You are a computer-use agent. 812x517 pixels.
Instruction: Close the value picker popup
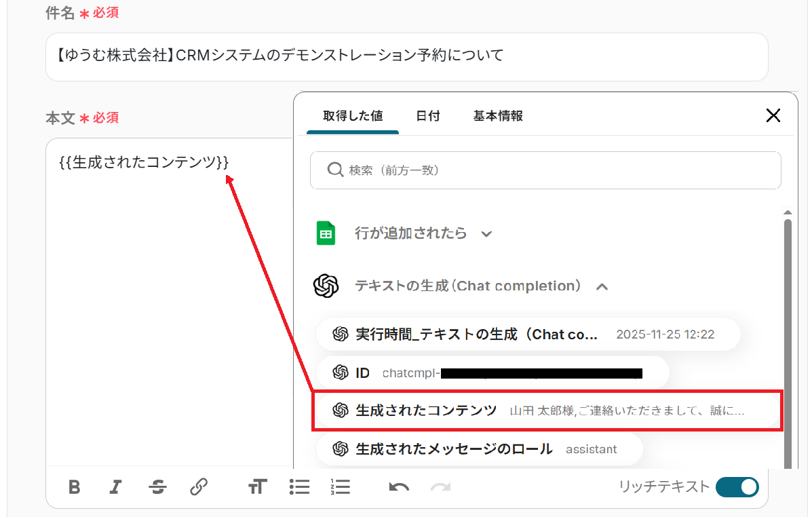[x=773, y=115]
